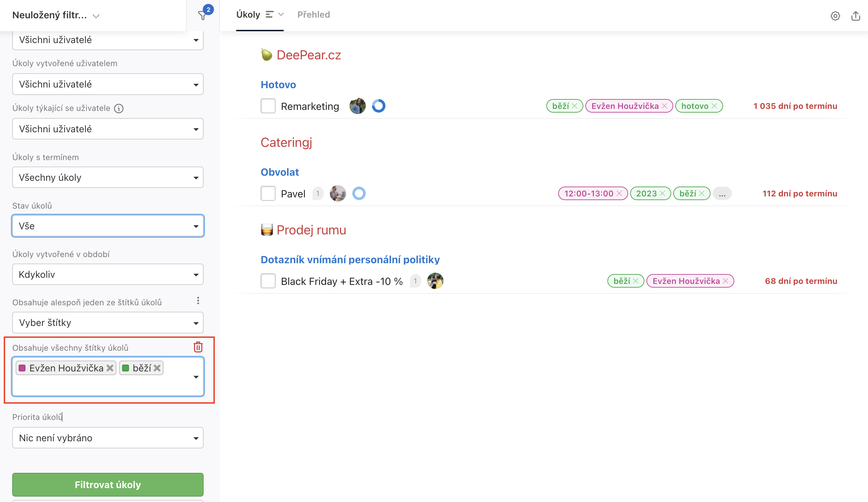Remove běží label from Black Friday task

[636, 281]
